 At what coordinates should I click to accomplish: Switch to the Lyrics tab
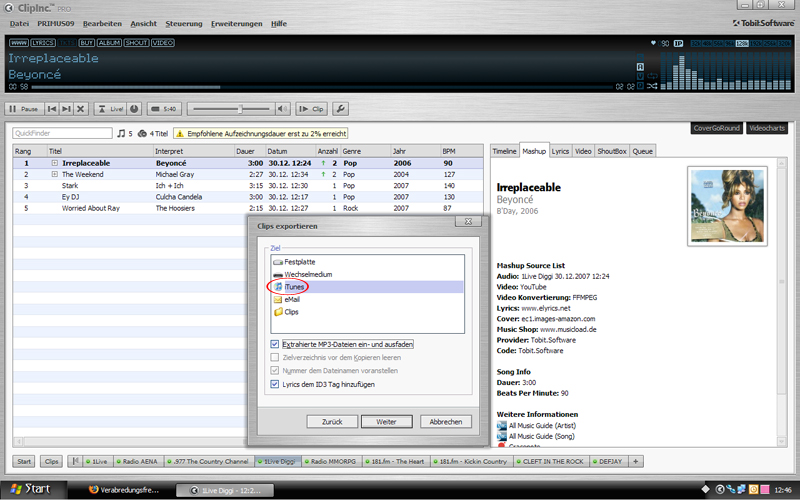click(x=560, y=151)
